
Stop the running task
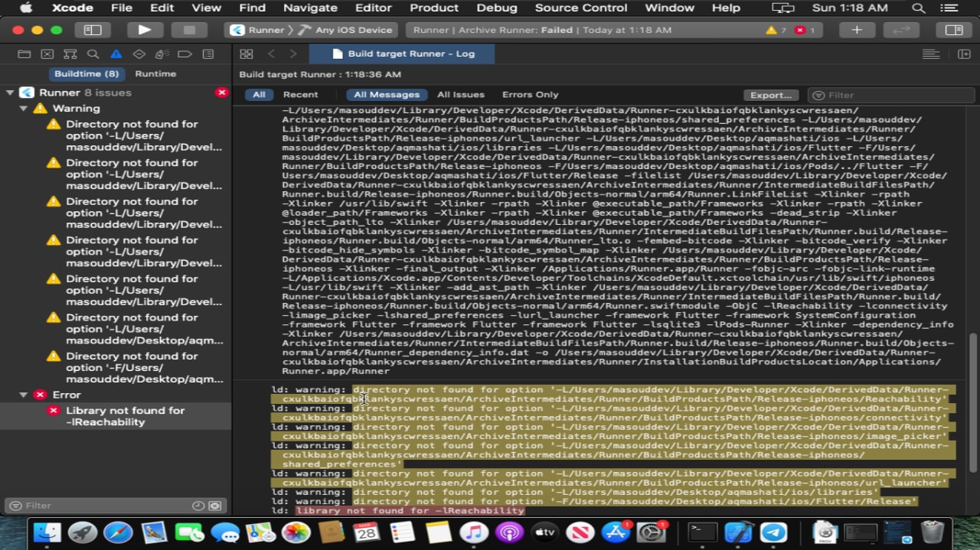(189, 30)
